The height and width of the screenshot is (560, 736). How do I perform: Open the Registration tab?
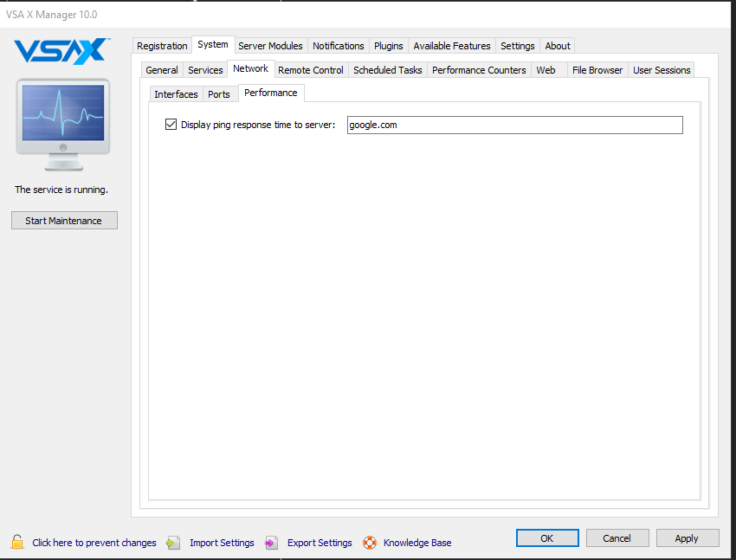[x=162, y=46]
